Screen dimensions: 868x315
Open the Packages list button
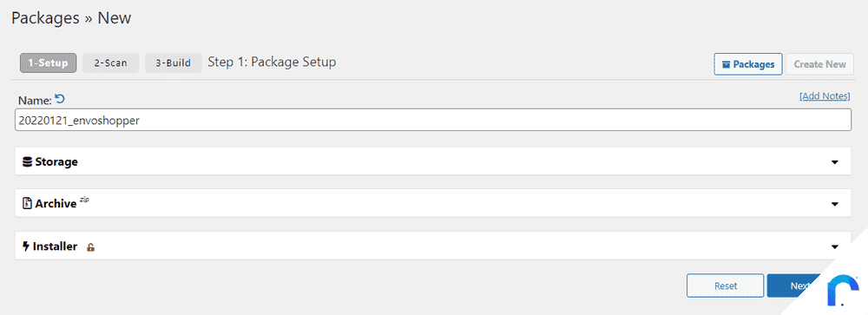[748, 64]
